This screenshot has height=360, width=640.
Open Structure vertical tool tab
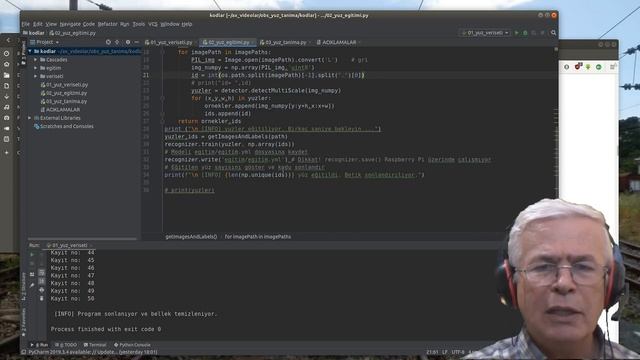[x=24, y=288]
